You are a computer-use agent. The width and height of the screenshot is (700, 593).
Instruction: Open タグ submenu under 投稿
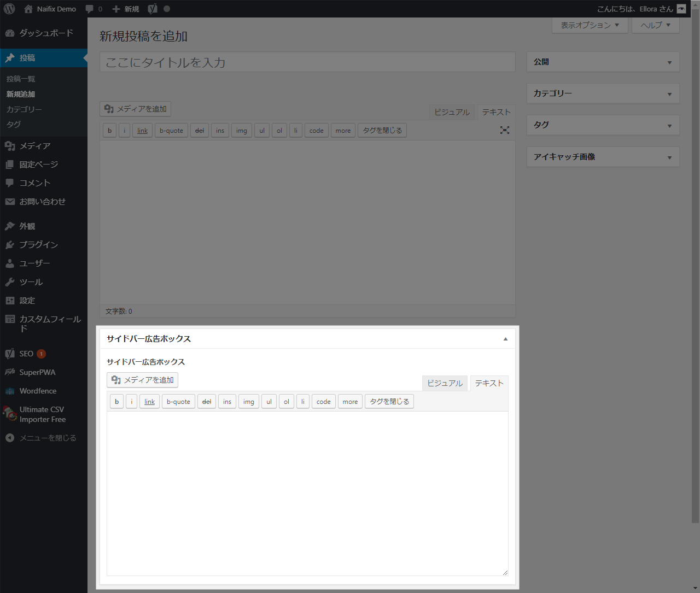14,124
